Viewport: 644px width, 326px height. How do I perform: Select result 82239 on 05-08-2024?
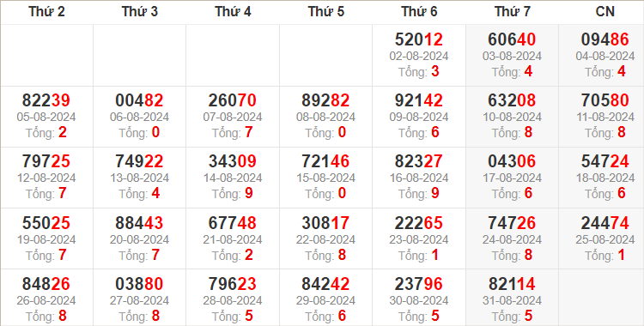tap(46, 100)
